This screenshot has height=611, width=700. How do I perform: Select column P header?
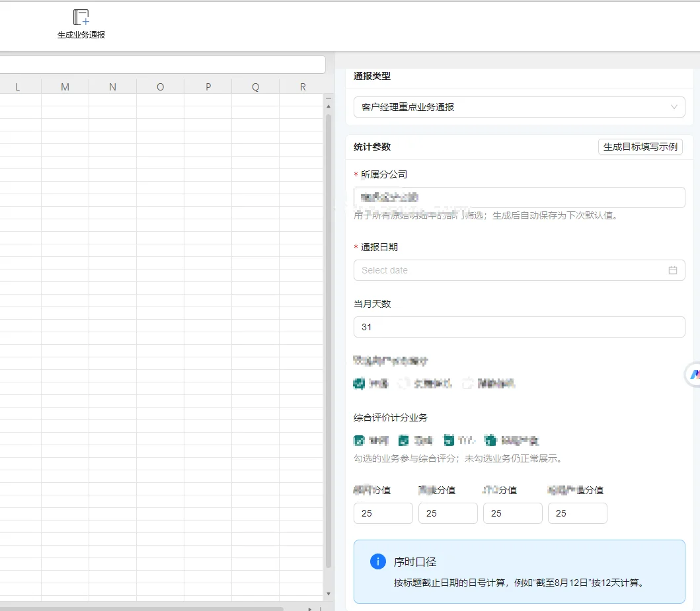[x=208, y=87]
